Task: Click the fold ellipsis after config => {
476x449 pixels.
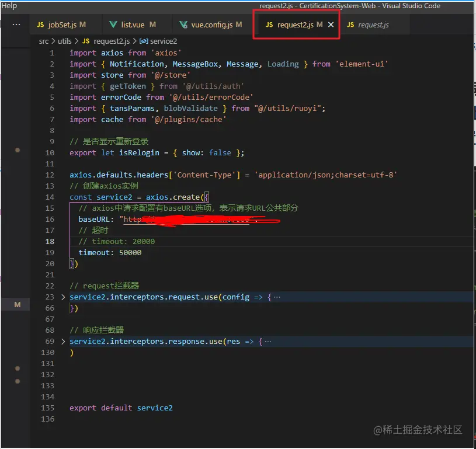Action: 277,297
